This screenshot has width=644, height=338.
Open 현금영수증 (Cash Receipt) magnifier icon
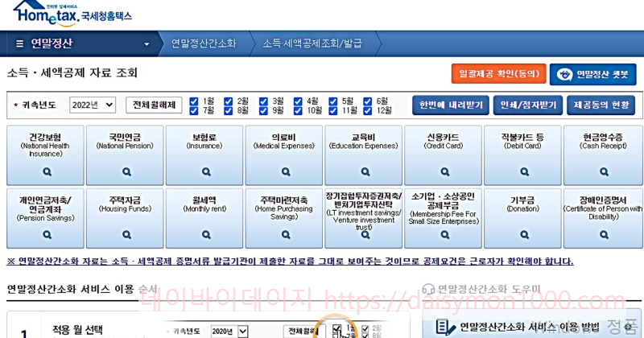(604, 171)
